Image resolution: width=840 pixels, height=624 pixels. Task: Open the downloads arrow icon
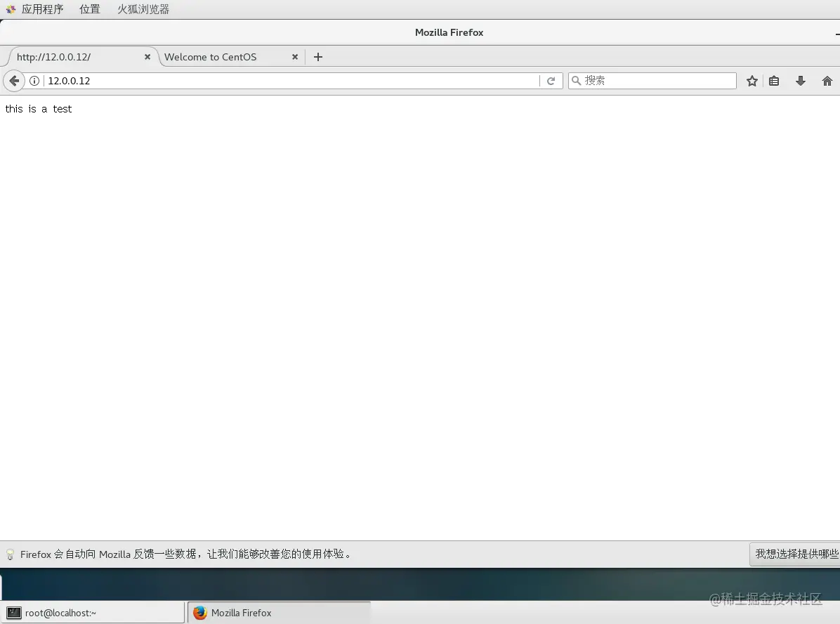801,81
